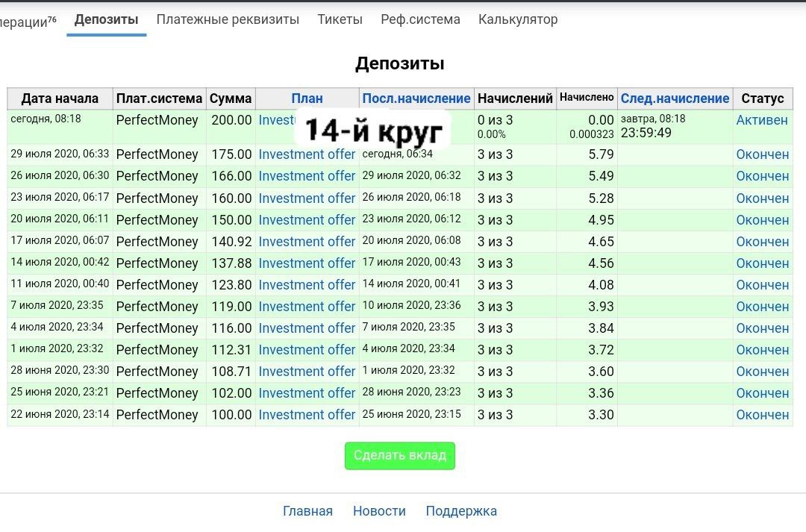Select start date '22 июня 2020, 23:14'

click(x=60, y=414)
